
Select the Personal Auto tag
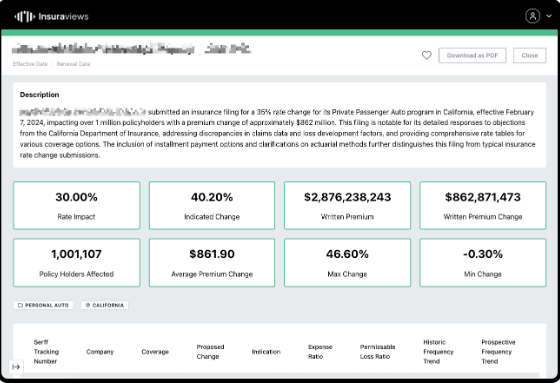pos(43,305)
